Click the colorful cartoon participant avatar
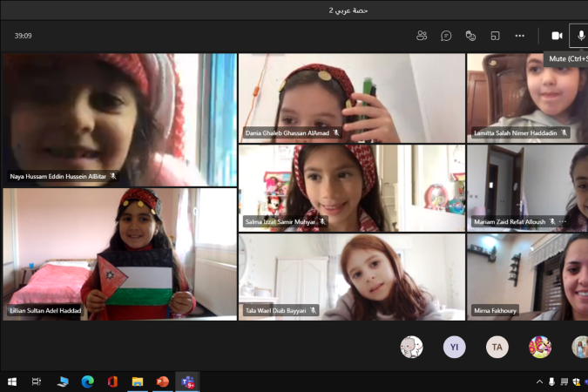Image resolution: width=588 pixels, height=392 pixels. pos(540,348)
